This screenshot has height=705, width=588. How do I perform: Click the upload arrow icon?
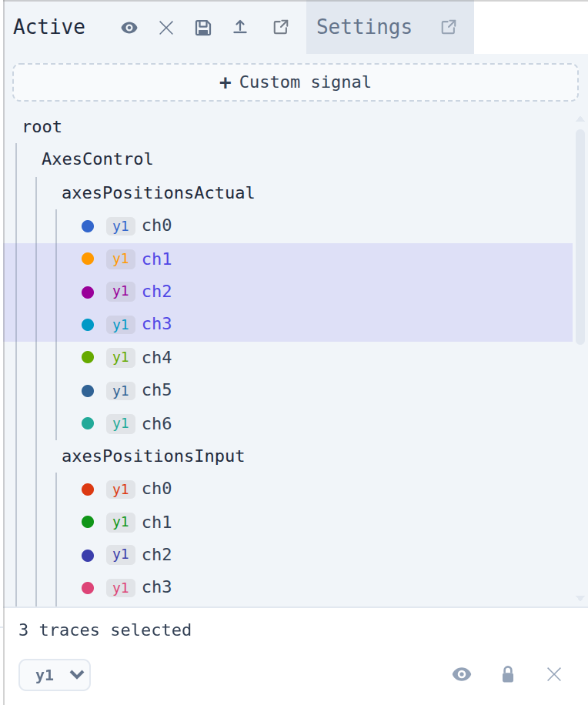(x=240, y=28)
